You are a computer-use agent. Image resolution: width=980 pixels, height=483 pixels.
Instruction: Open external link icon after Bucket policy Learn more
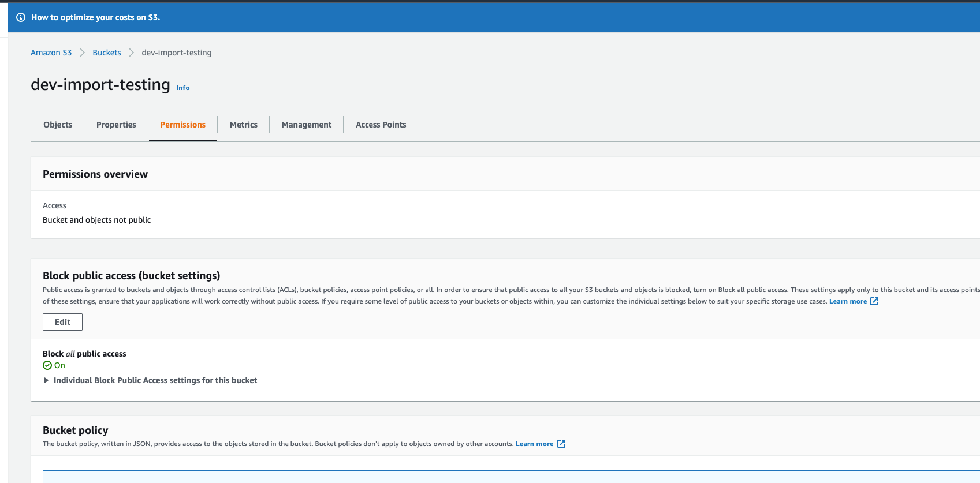click(x=561, y=444)
